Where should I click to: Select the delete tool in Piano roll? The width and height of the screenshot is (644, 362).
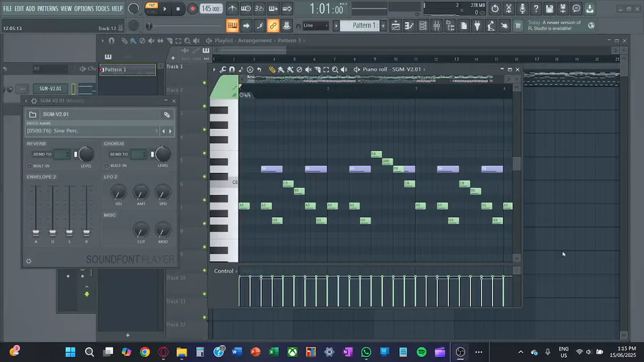pos(299,70)
